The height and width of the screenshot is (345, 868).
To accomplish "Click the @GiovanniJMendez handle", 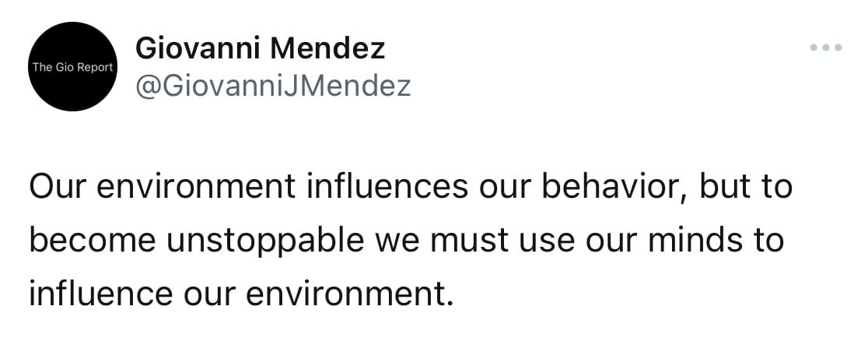I will pyautogui.click(x=273, y=85).
